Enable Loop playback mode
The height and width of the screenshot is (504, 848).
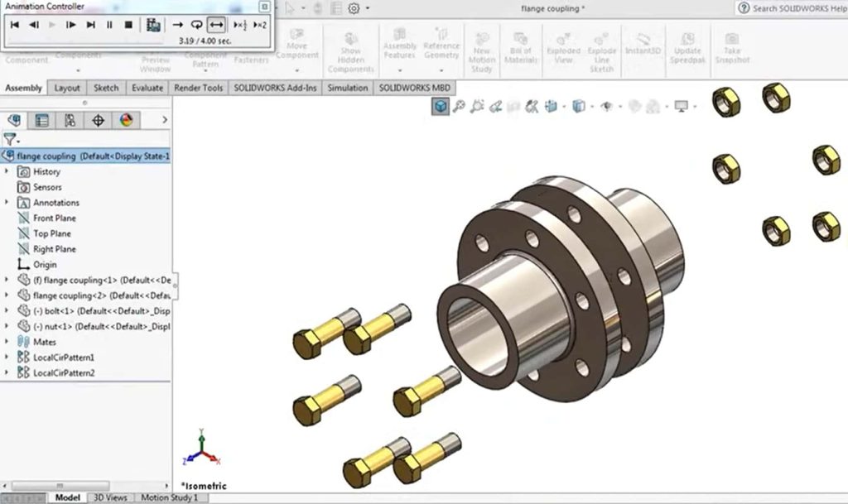(x=196, y=25)
